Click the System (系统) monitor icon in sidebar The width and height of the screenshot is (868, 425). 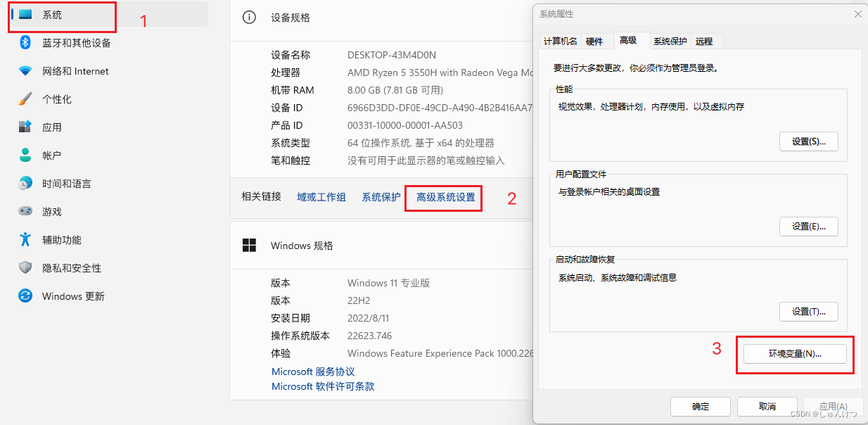click(25, 14)
